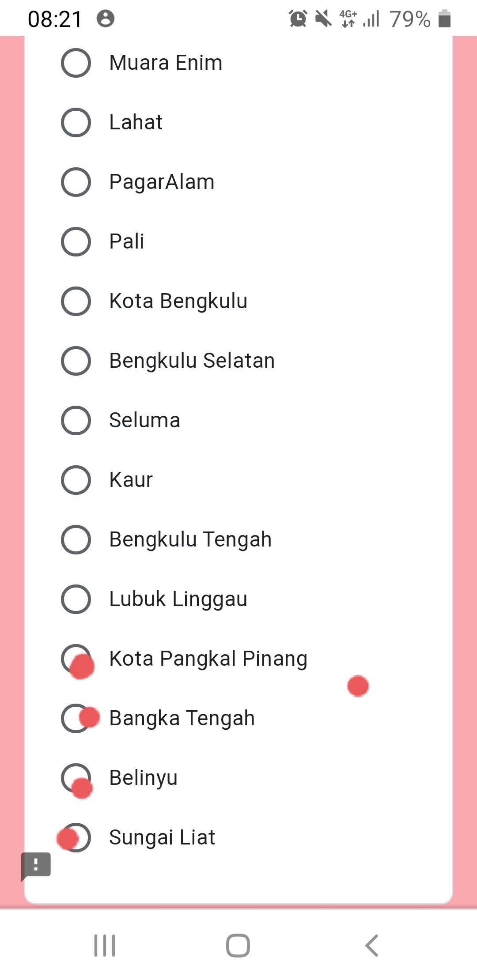Select the Kaur radio option
The width and height of the screenshot is (477, 980).
pos(76,480)
